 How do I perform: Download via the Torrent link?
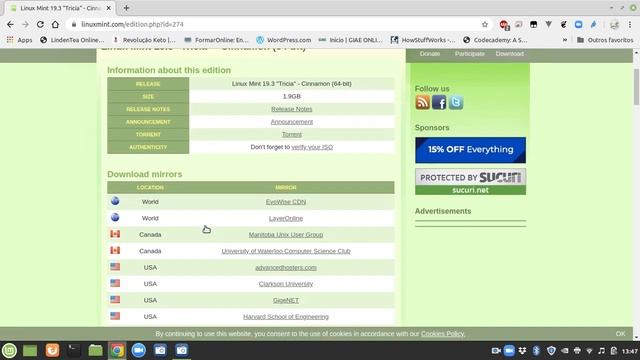tap(291, 134)
